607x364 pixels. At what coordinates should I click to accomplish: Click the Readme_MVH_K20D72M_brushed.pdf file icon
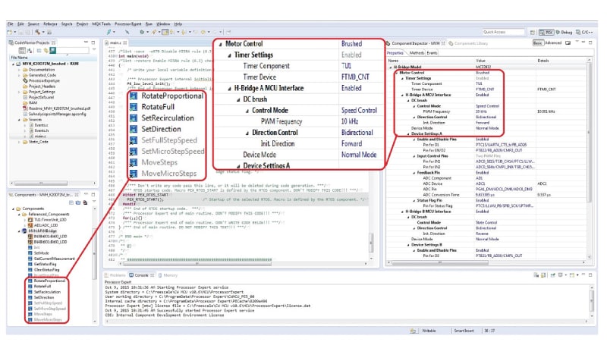24,108
